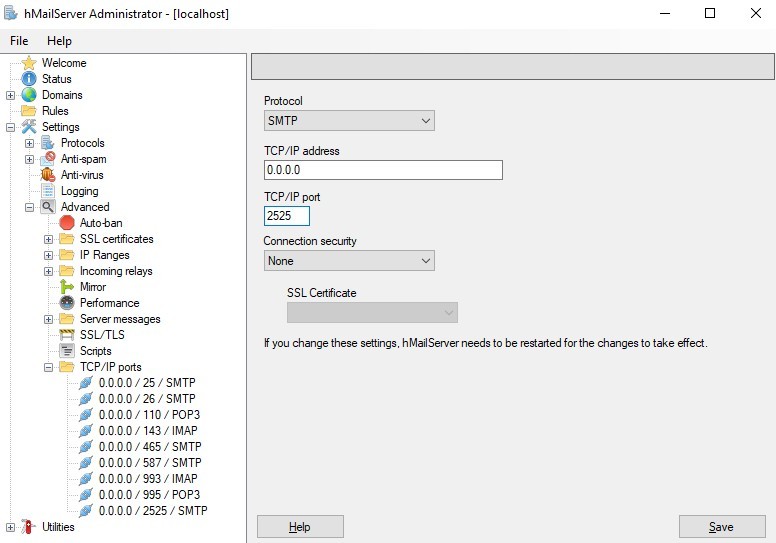Click the IP Ranges folder icon
776x543 pixels.
[x=67, y=255]
